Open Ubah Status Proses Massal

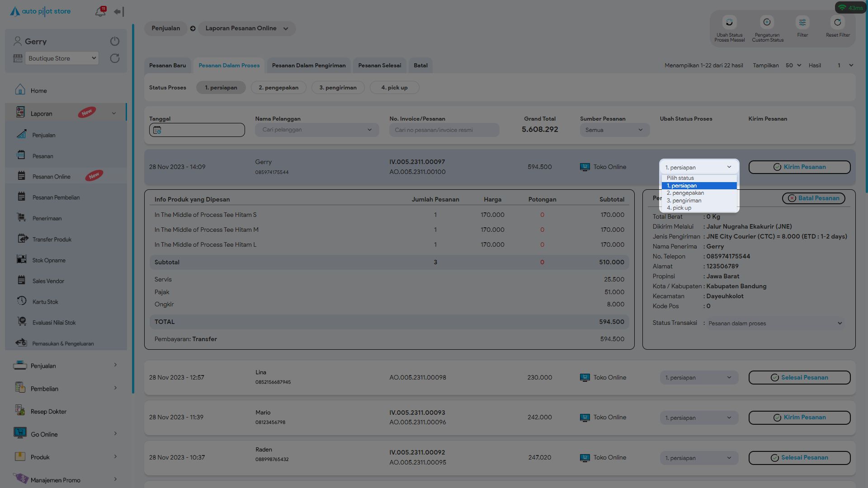729,23
